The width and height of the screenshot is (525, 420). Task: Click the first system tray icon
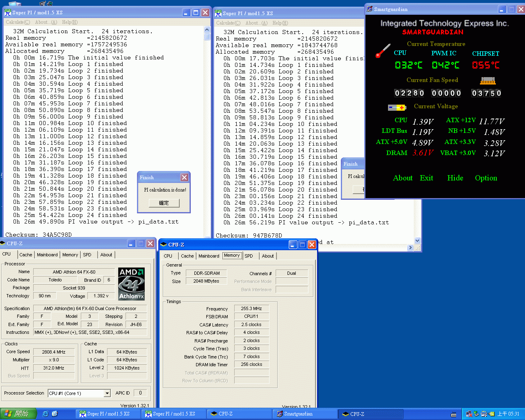(469, 414)
